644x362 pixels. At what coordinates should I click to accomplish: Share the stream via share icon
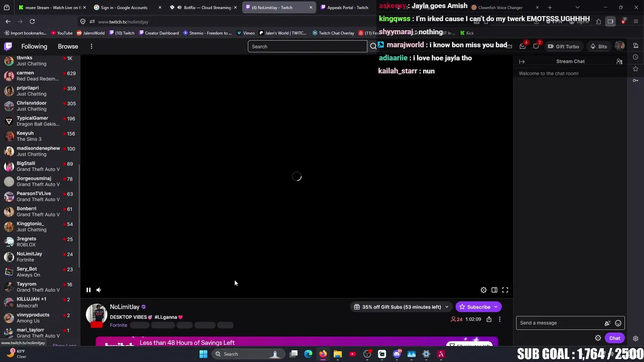489,319
